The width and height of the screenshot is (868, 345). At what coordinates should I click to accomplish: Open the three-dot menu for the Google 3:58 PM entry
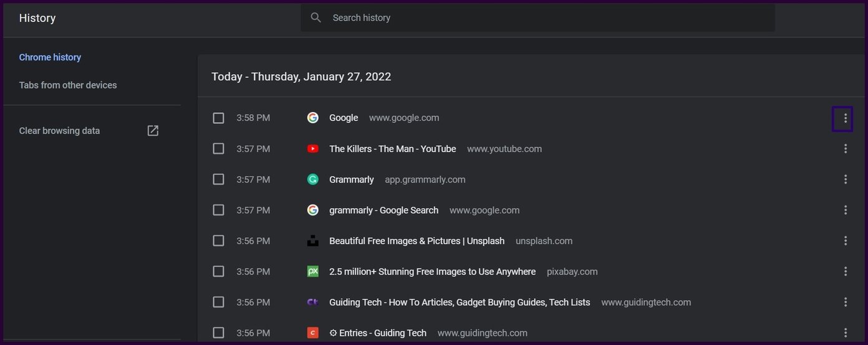(x=846, y=118)
